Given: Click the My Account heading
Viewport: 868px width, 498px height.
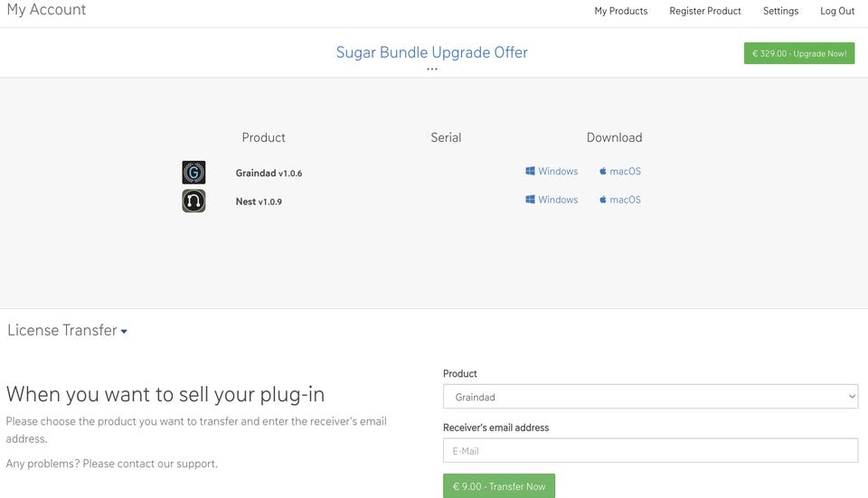Looking at the screenshot, I should click(46, 10).
